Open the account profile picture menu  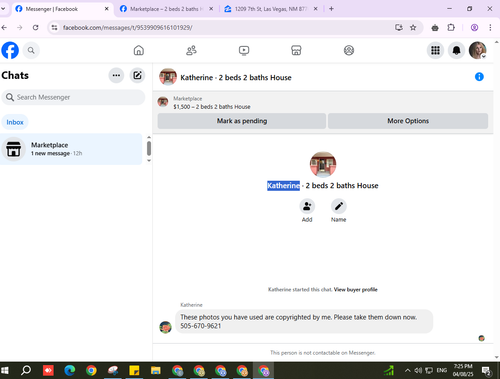[x=478, y=50]
